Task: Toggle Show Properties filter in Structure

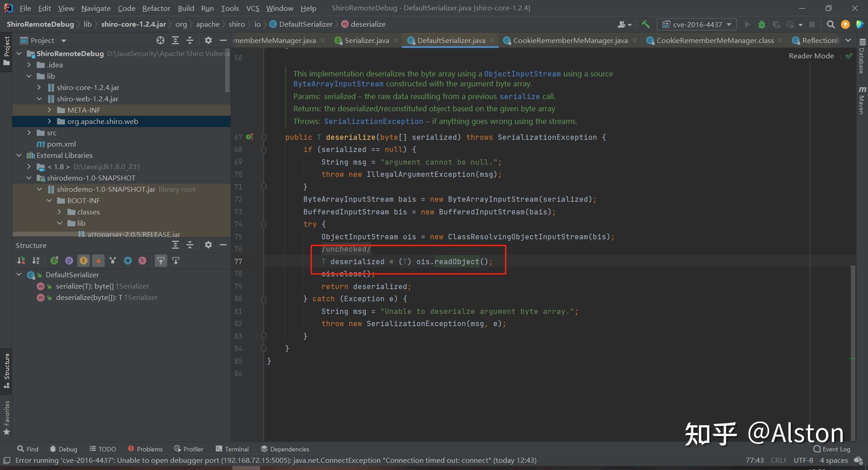Action: click(x=69, y=260)
